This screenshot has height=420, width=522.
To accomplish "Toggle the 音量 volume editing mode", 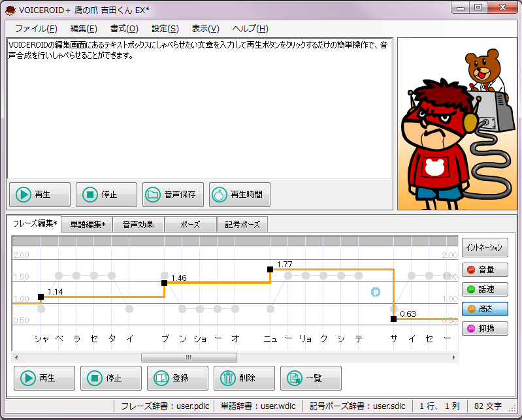I will 485,270.
